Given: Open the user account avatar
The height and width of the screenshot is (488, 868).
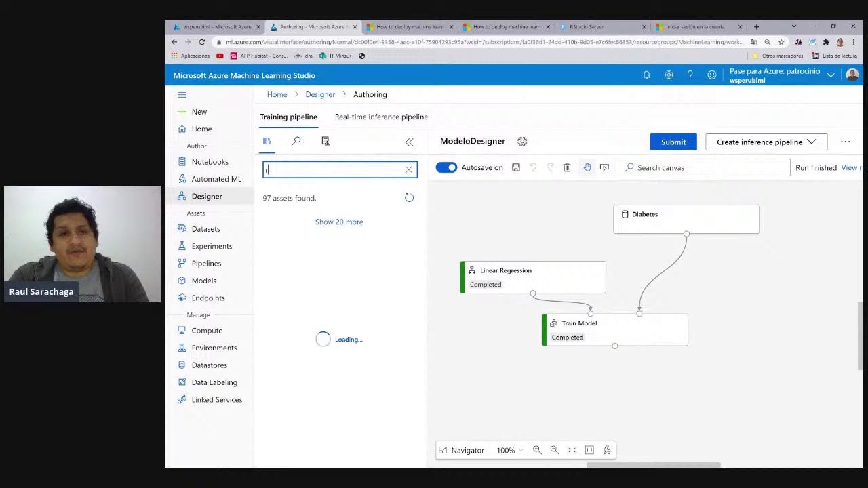Looking at the screenshot, I should (852, 75).
